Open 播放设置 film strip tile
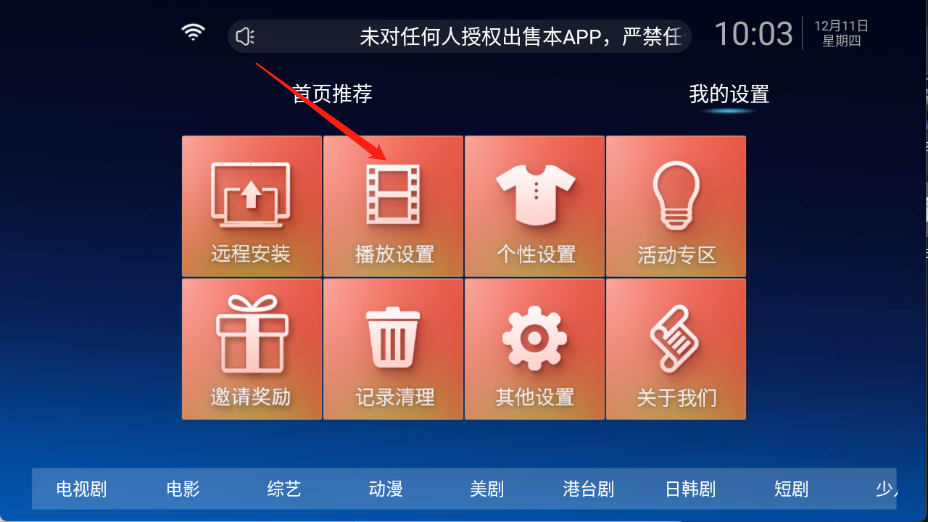Viewport: 928px width, 522px height. coord(393,206)
